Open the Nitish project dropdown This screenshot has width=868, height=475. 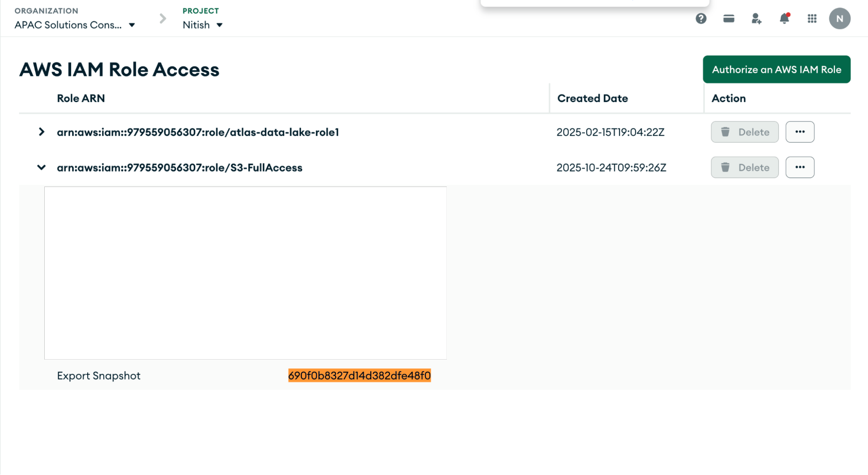203,25
